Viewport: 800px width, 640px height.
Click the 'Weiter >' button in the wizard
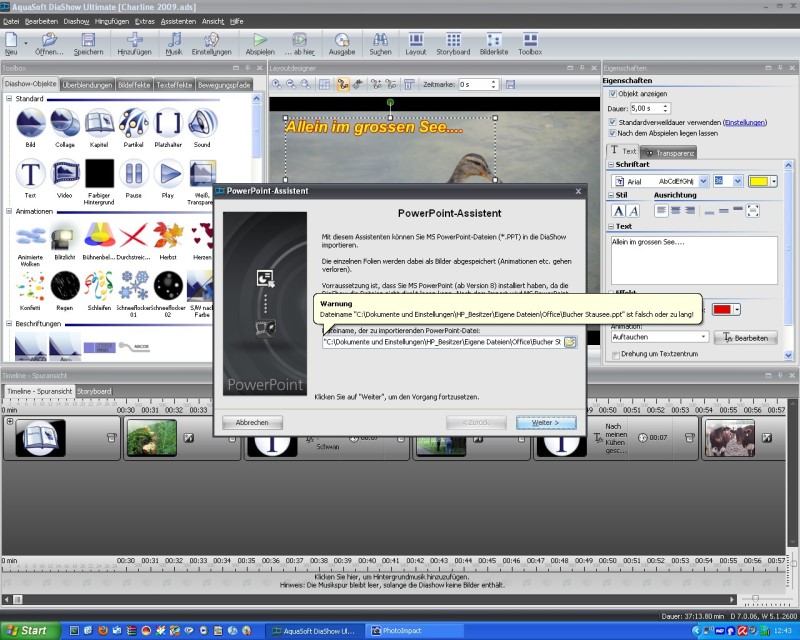click(546, 422)
